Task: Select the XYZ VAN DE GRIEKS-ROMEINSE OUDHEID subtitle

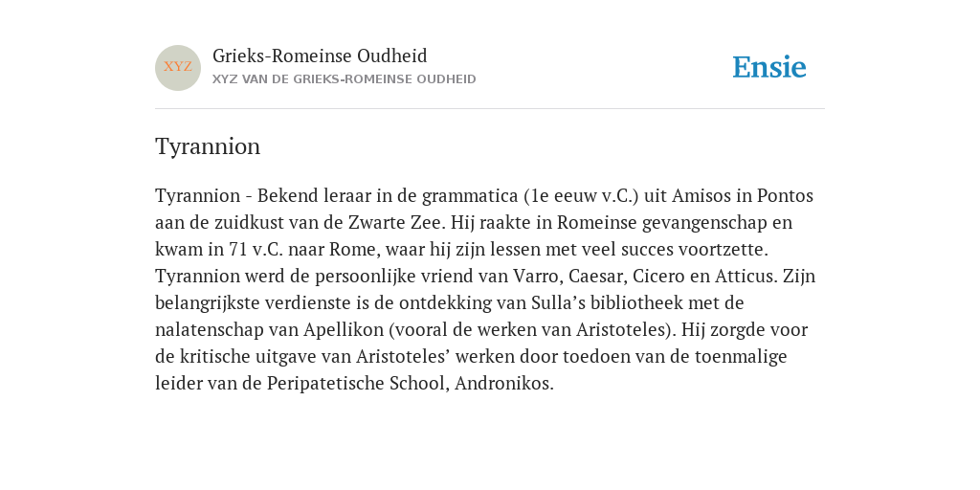Action: click(x=345, y=79)
